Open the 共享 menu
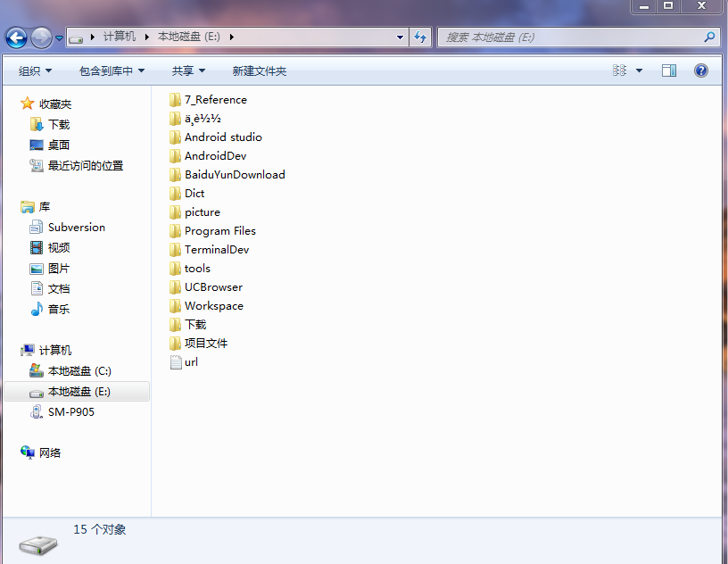Viewport: 728px width, 564px height. tap(188, 71)
